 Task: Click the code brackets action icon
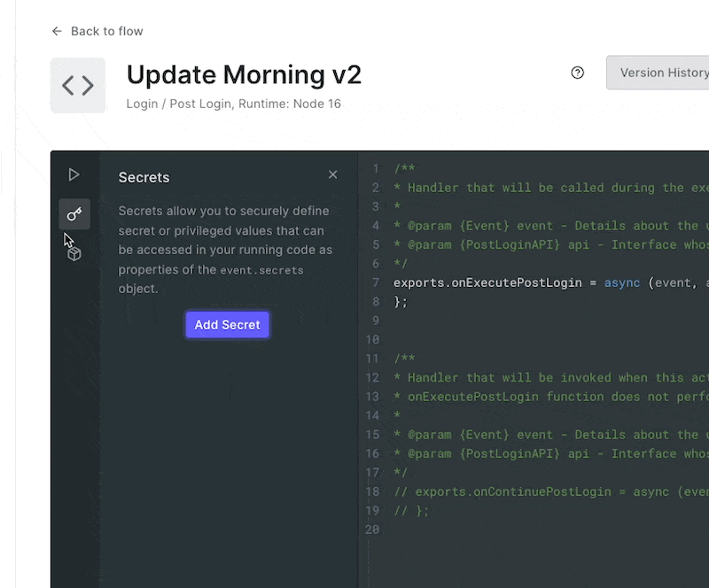coord(78,85)
